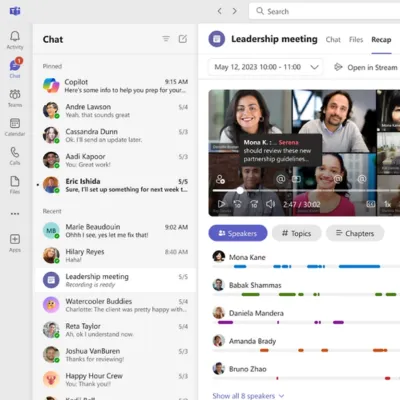Viewport: 400px width, 400px height.
Task: Open chat with Andre Lawson
Action: point(116,111)
